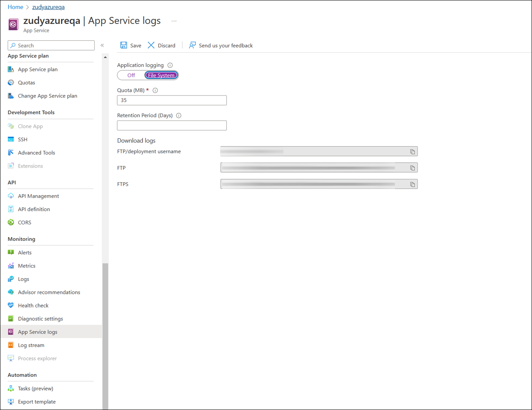The image size is (532, 410).
Task: Click the Tasks (preview) icon
Action: (11, 388)
